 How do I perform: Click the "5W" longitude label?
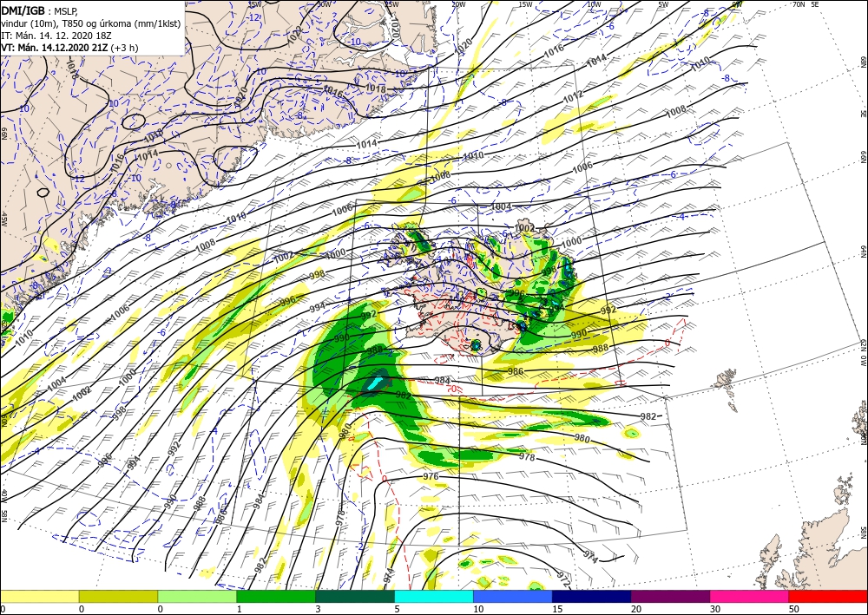click(662, 4)
